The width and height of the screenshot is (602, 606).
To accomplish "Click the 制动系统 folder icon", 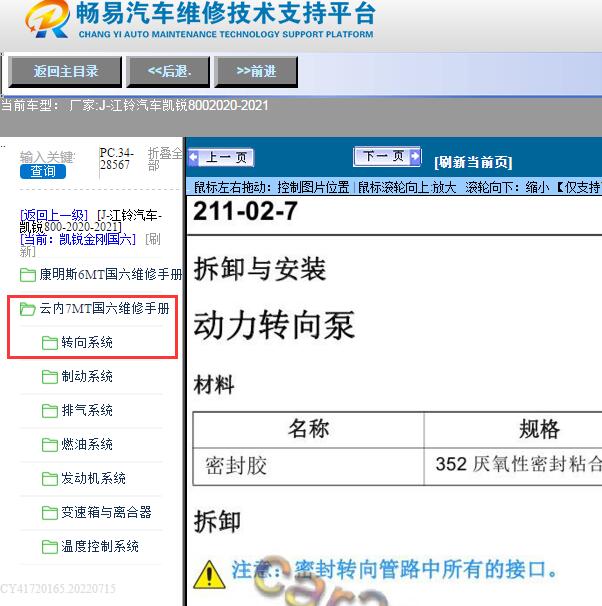I will [x=49, y=377].
